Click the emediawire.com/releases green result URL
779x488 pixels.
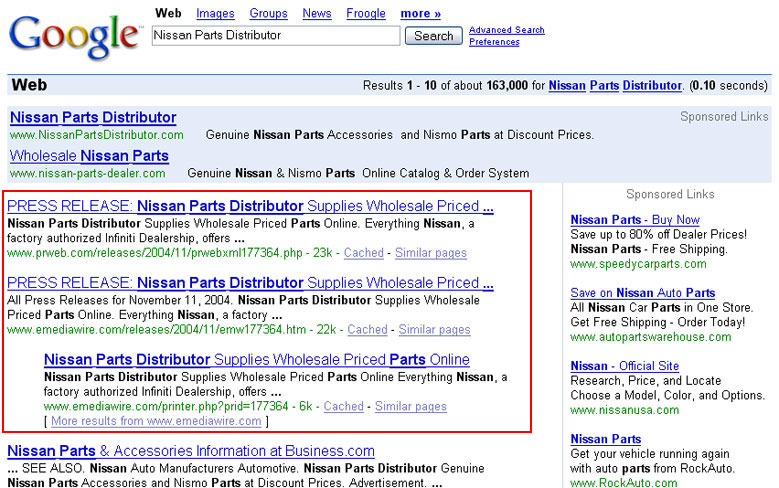[156, 329]
